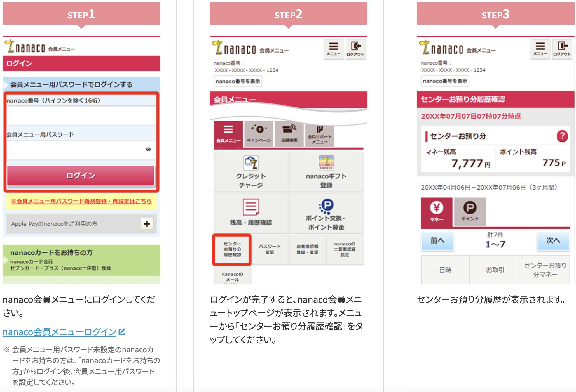576x392 pixels.
Task: Select the 店舗検索 tab
Action: click(289, 134)
